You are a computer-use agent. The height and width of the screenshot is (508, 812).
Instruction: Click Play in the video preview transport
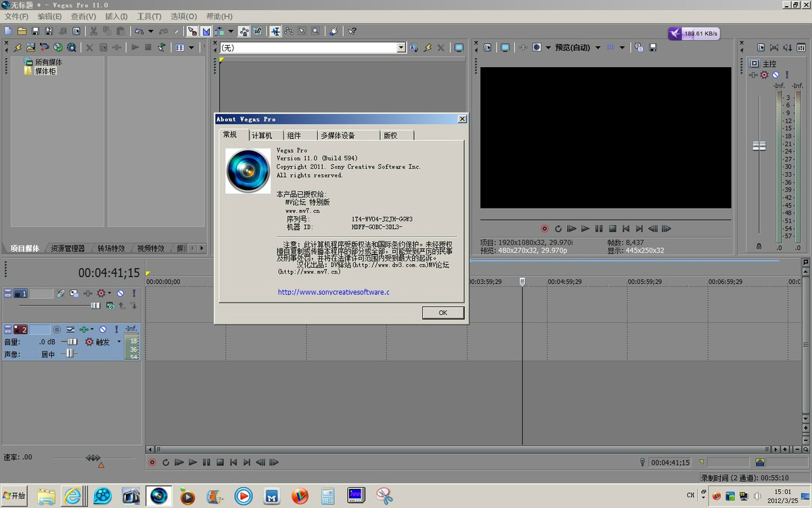(x=585, y=229)
